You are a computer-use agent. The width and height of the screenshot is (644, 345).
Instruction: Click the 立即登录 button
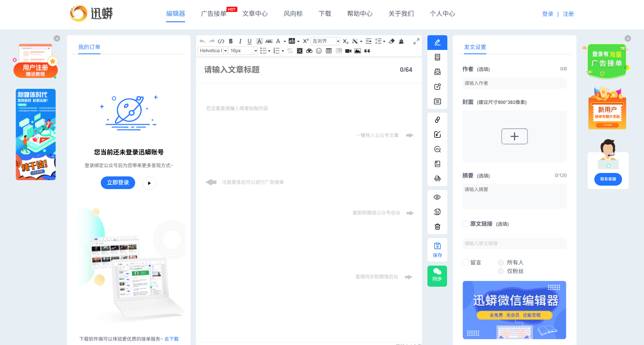coord(118,183)
